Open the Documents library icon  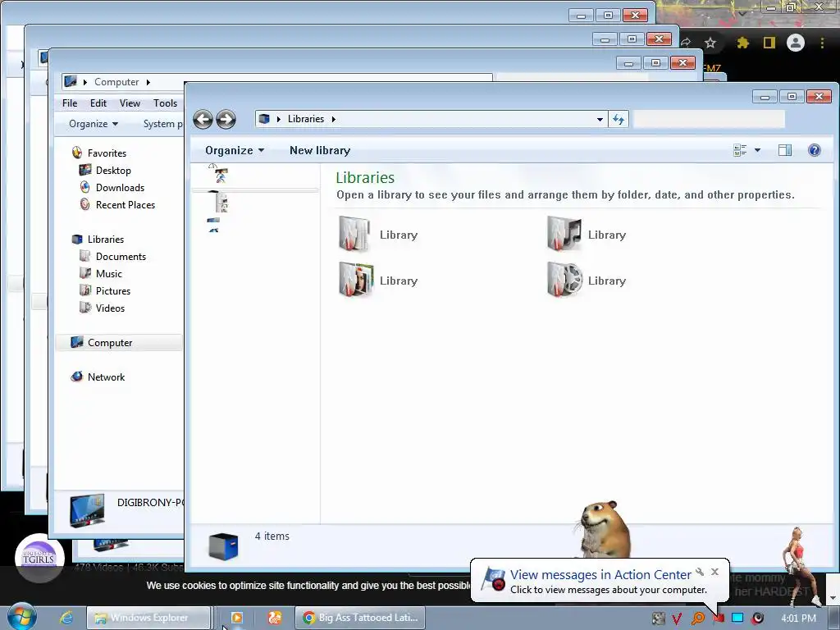[x=354, y=234]
